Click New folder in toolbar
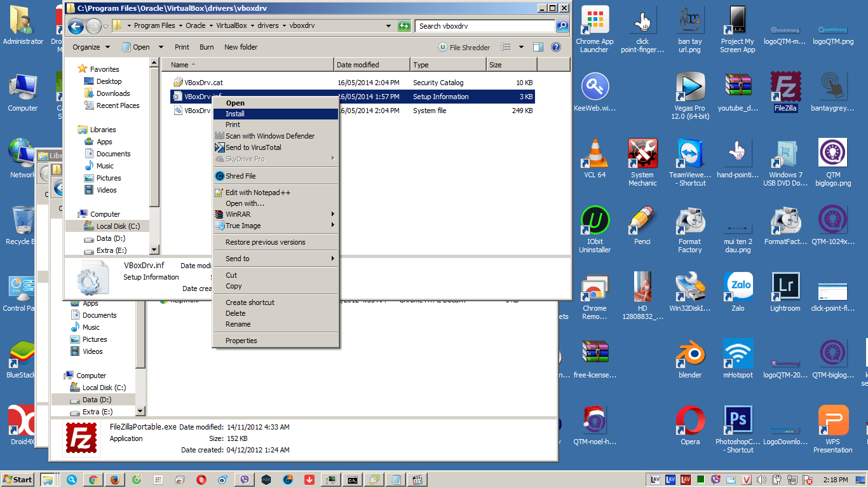This screenshot has height=488, width=868. point(241,47)
